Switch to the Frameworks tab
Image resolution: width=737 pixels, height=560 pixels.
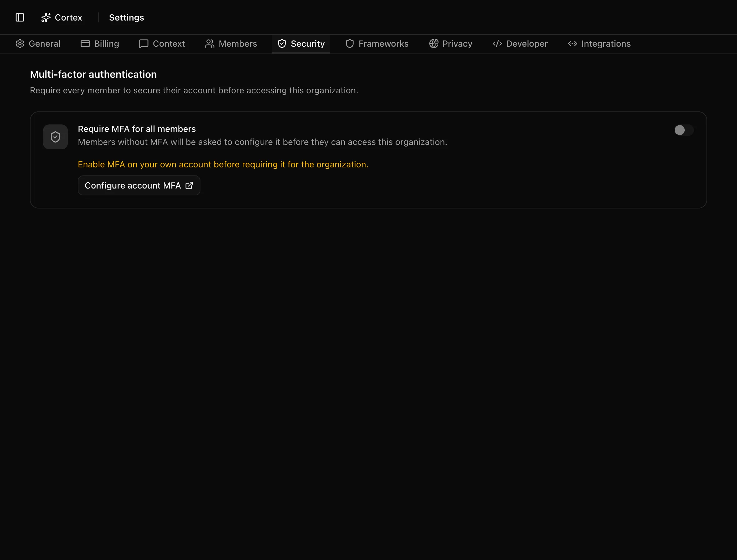click(x=377, y=44)
